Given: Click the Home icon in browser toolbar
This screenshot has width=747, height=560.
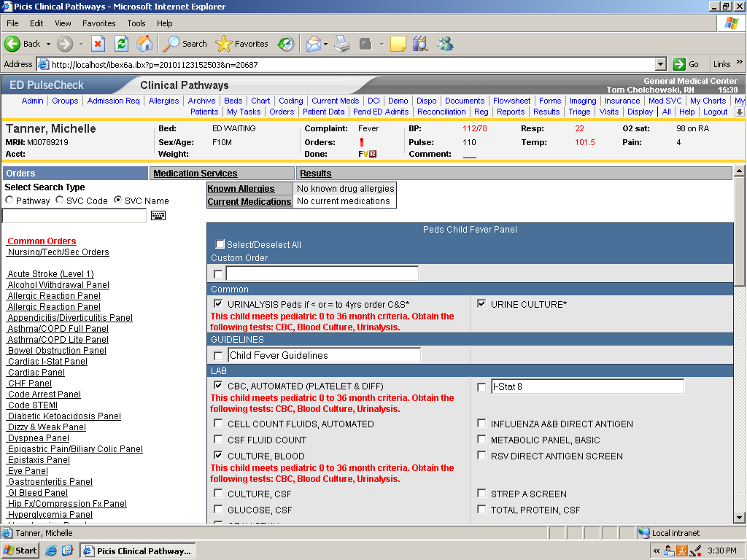Looking at the screenshot, I should 144,44.
